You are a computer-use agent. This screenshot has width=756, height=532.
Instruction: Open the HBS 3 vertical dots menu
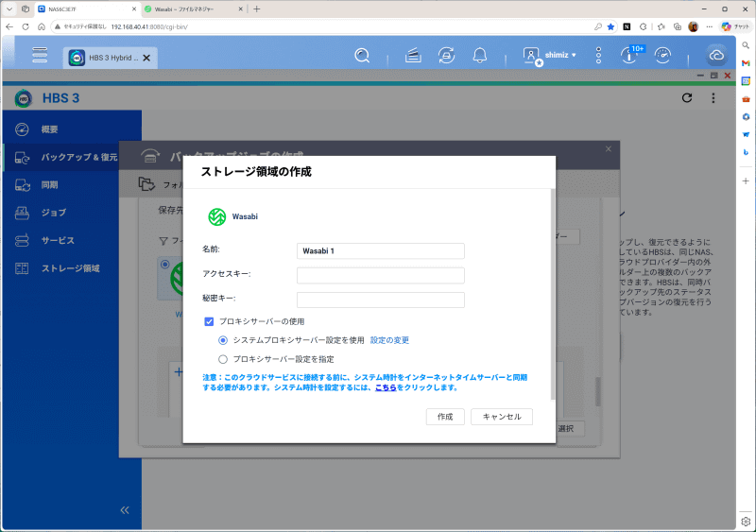713,98
